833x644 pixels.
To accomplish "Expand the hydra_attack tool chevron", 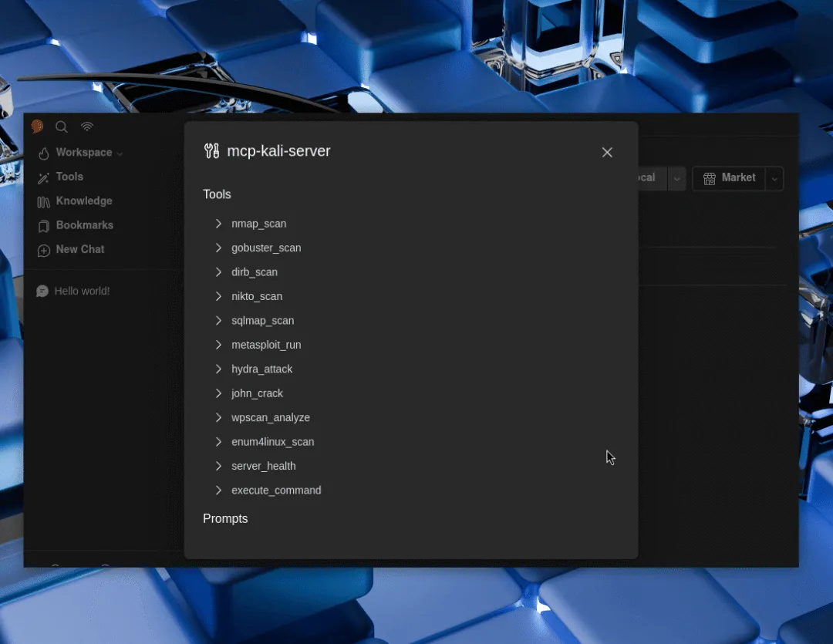I will (218, 369).
